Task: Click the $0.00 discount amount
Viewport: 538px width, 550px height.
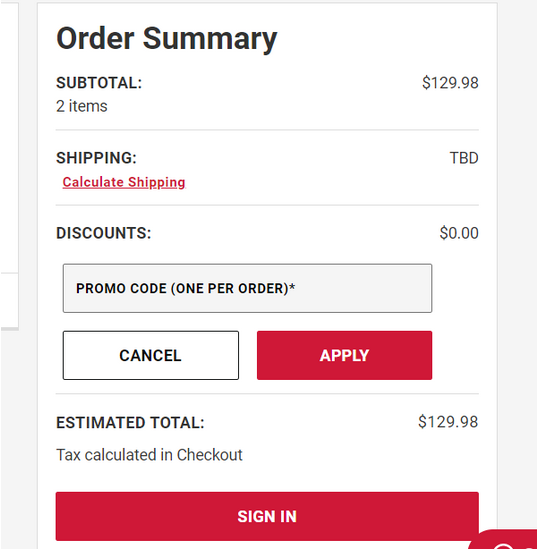Action: (459, 233)
